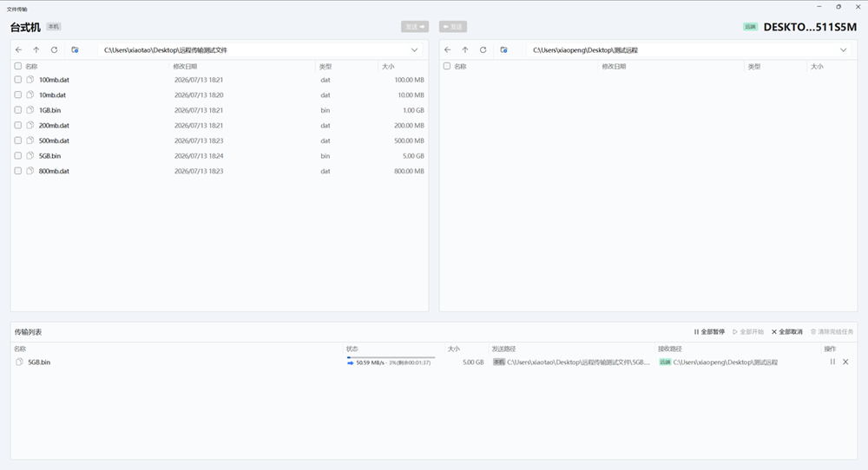
Task: Tick the 800mb.dat checkbox
Action: [x=17, y=171]
